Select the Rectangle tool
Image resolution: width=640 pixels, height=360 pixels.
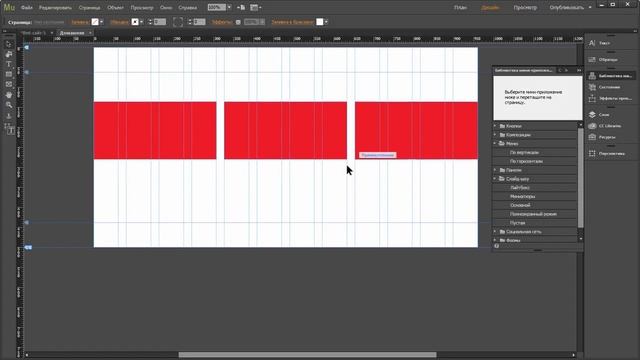click(9, 74)
